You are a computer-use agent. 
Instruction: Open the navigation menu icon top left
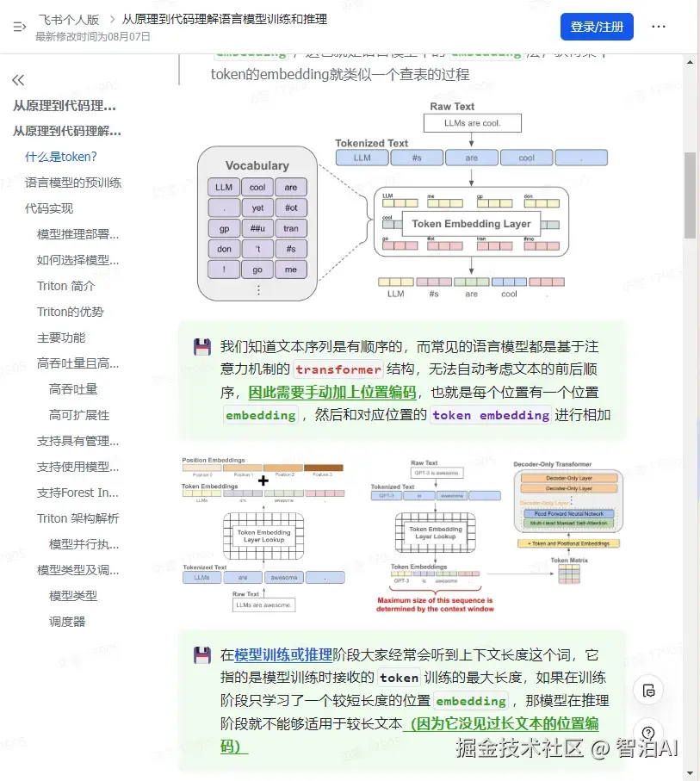[20, 27]
